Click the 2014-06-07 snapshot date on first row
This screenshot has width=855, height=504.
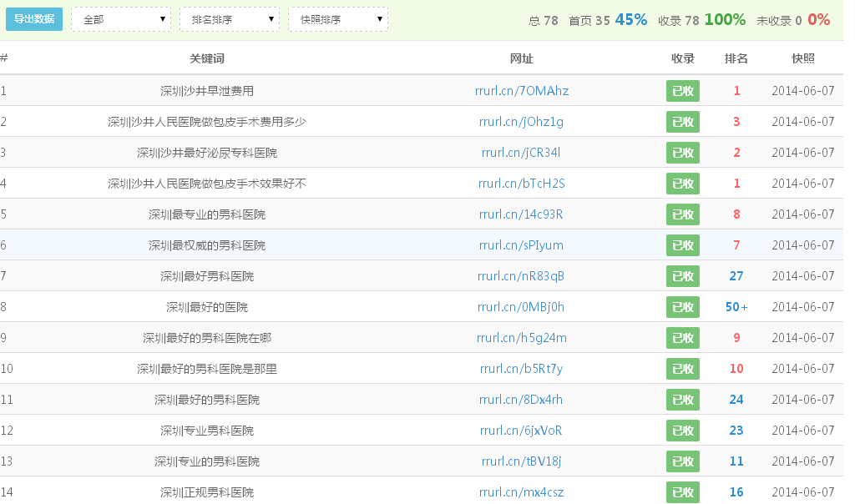[803, 90]
